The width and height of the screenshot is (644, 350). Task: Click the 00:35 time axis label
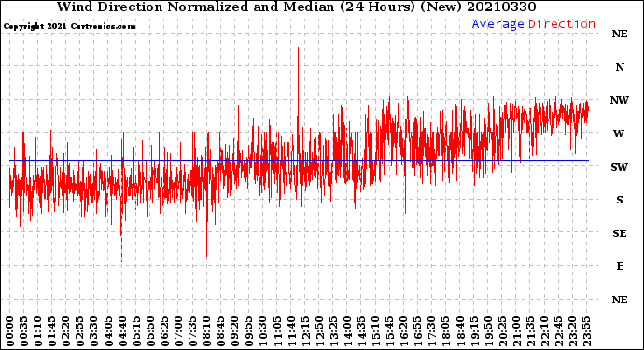pos(24,331)
